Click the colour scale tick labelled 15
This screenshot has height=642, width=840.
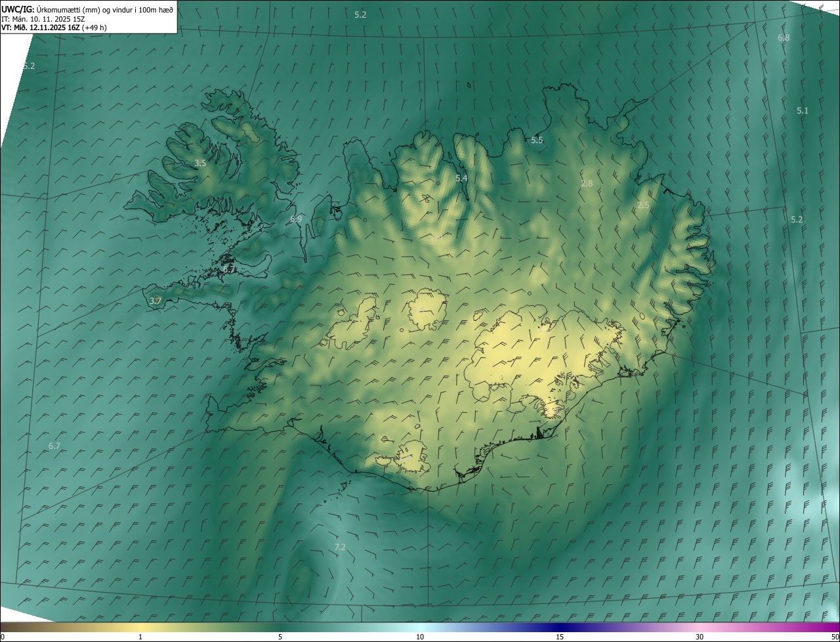coord(560,637)
